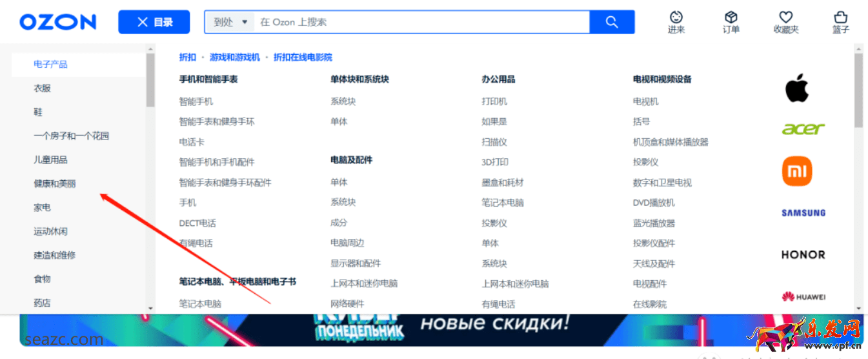The image size is (868, 359).
Task: Open the 折扣在线电影院 link
Action: coord(303,57)
